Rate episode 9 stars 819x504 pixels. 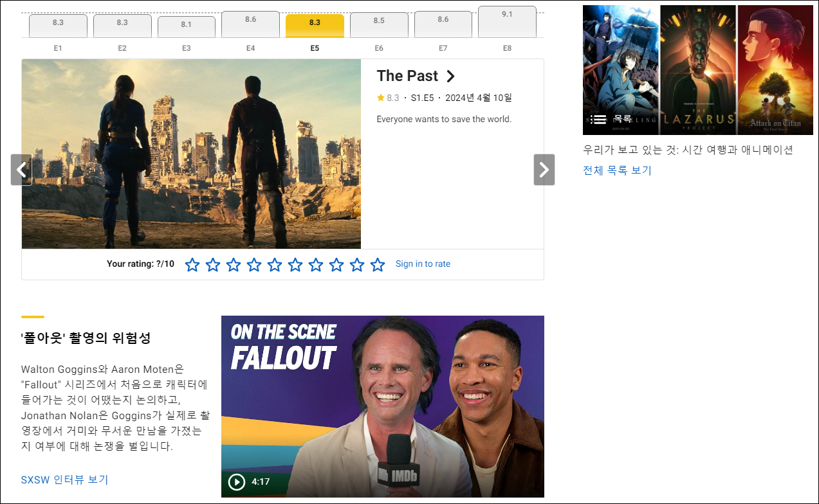[357, 264]
